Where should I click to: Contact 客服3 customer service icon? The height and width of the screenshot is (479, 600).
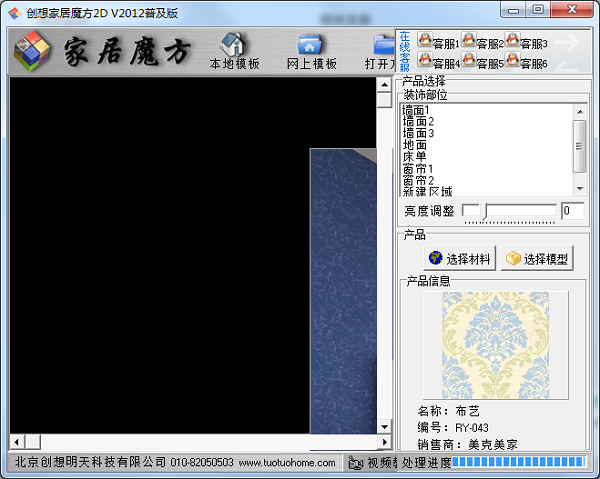(512, 42)
